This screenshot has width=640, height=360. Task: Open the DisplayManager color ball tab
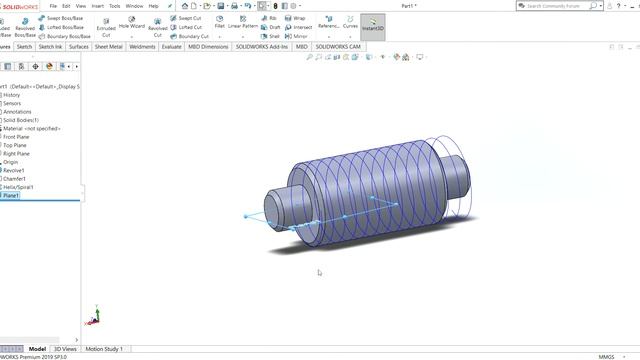click(49, 66)
